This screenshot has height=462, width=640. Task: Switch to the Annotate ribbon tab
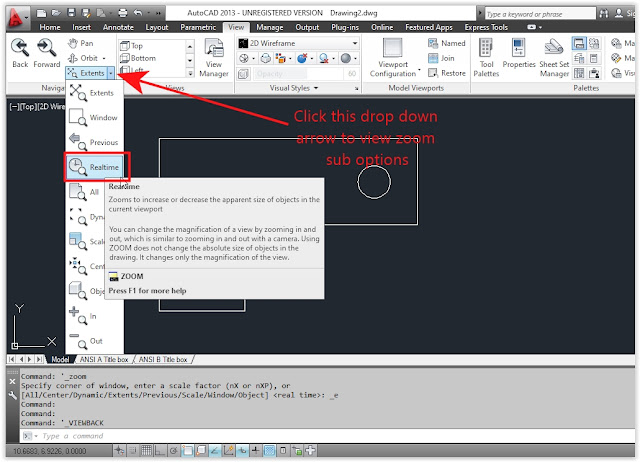coord(118,27)
